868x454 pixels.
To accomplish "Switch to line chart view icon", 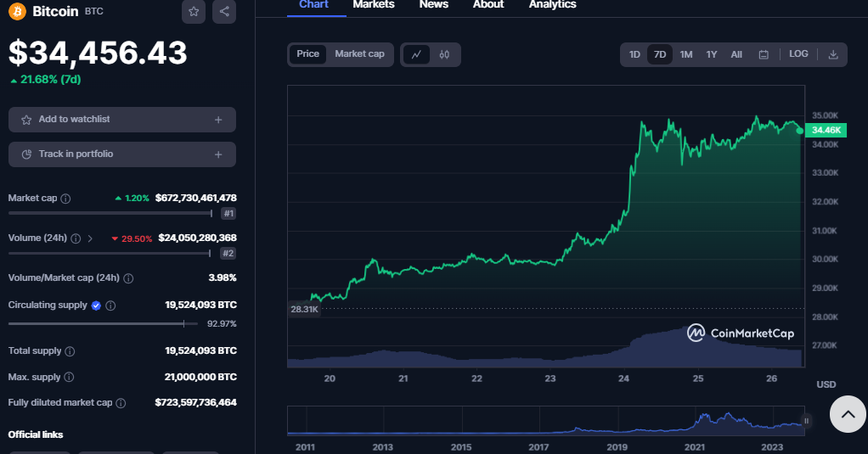I will click(416, 54).
